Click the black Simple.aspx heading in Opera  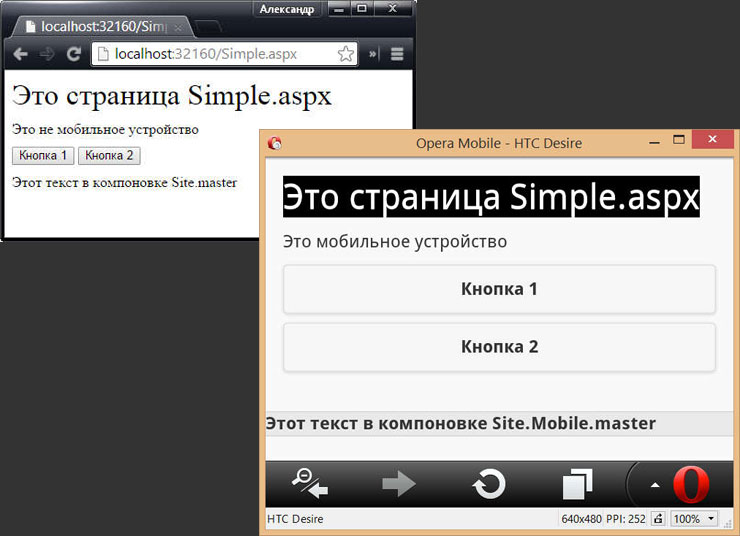[x=491, y=197]
